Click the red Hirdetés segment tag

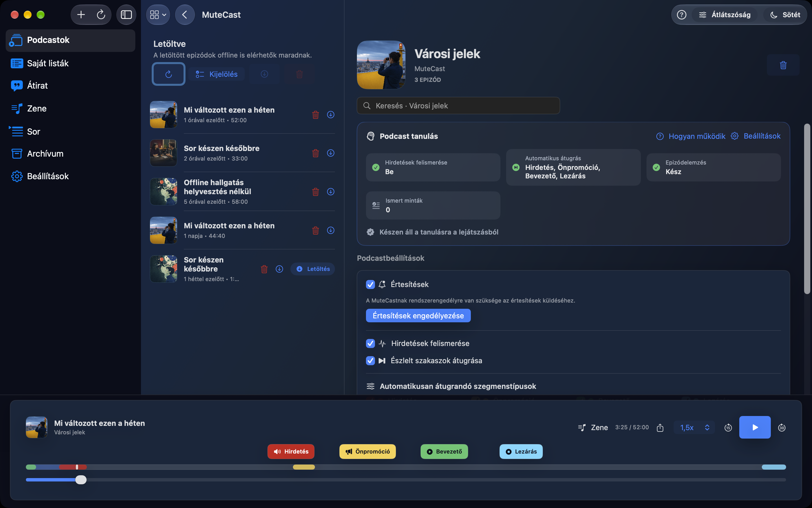point(291,452)
